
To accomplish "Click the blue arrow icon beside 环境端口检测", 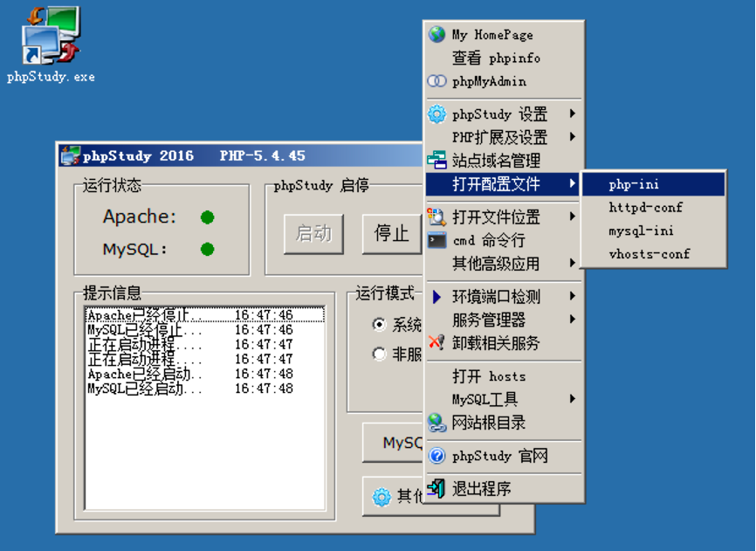I will [x=436, y=297].
